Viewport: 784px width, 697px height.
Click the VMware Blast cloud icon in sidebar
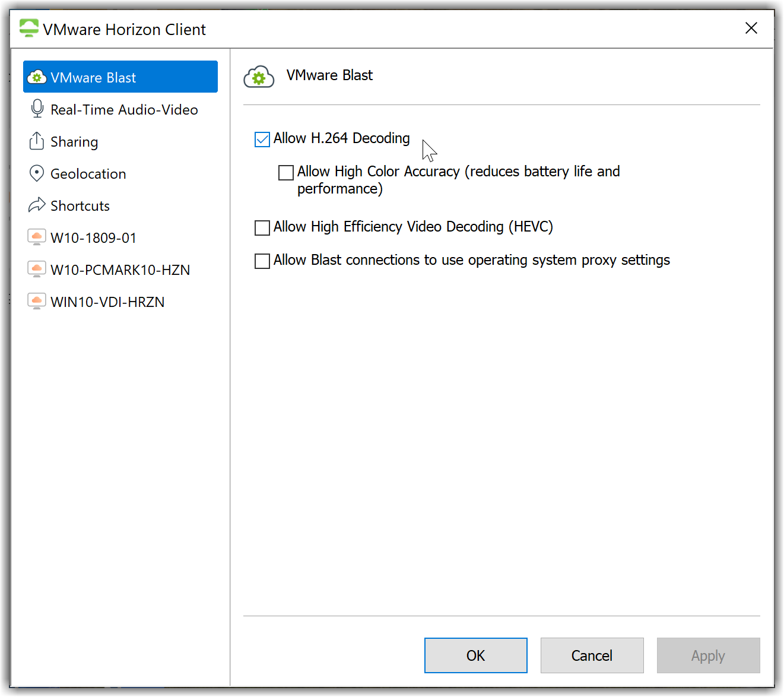point(37,77)
